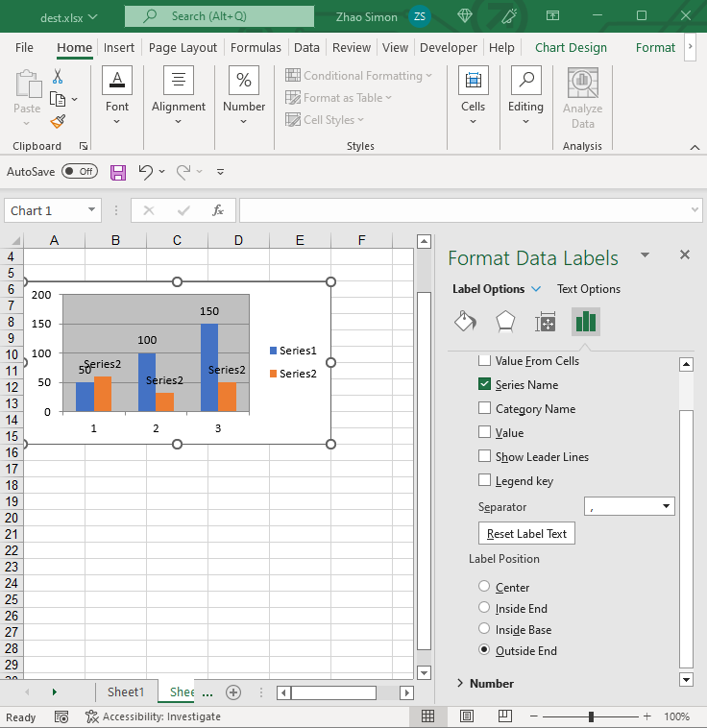The image size is (707, 728).
Task: Switch to the Text Options tab
Action: click(x=588, y=289)
